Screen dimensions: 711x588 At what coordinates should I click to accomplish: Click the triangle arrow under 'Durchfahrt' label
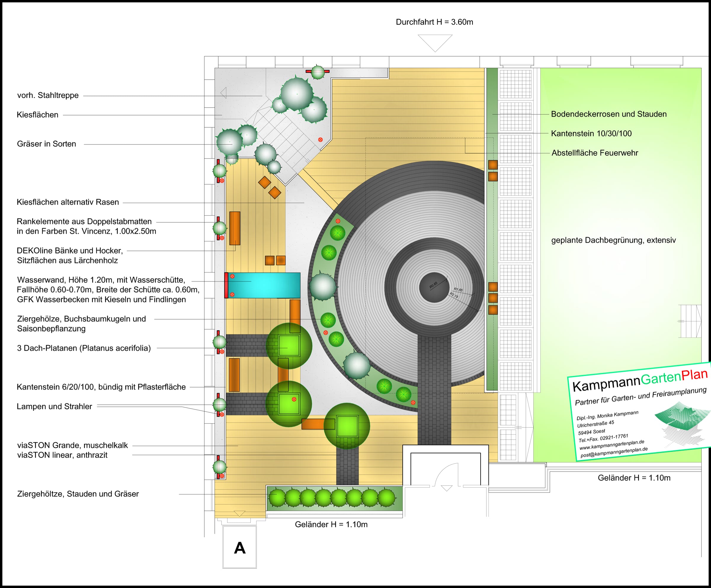[x=435, y=43]
